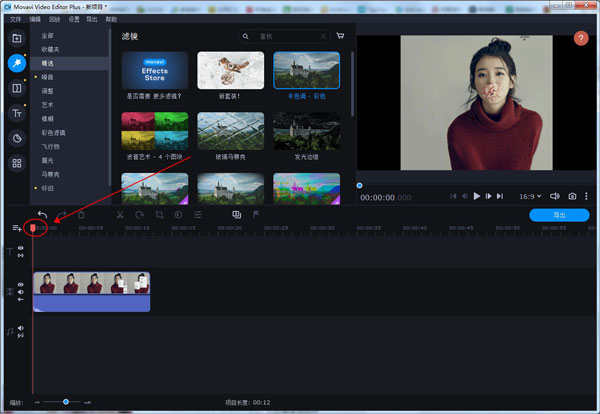Open the shopping cart store icon

coord(340,36)
